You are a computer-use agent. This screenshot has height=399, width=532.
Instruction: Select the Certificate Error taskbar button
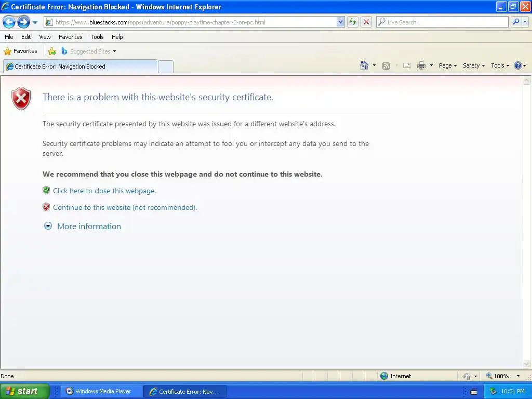click(x=185, y=392)
